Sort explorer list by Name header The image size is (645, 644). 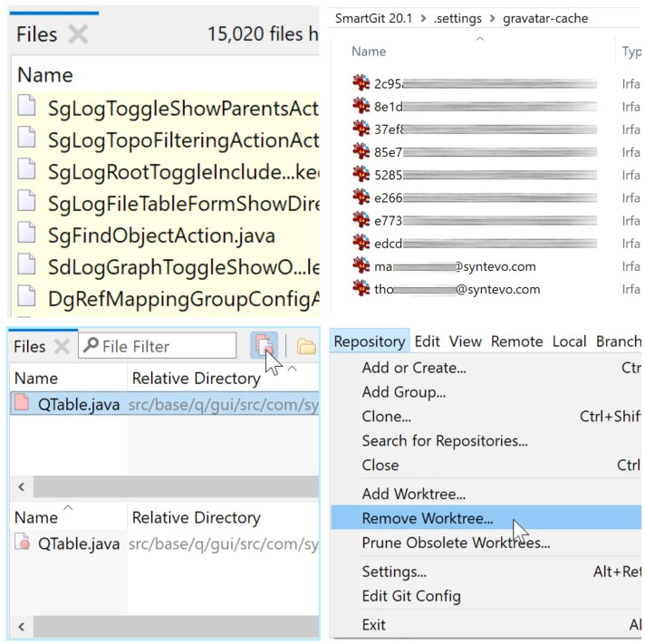tap(369, 52)
